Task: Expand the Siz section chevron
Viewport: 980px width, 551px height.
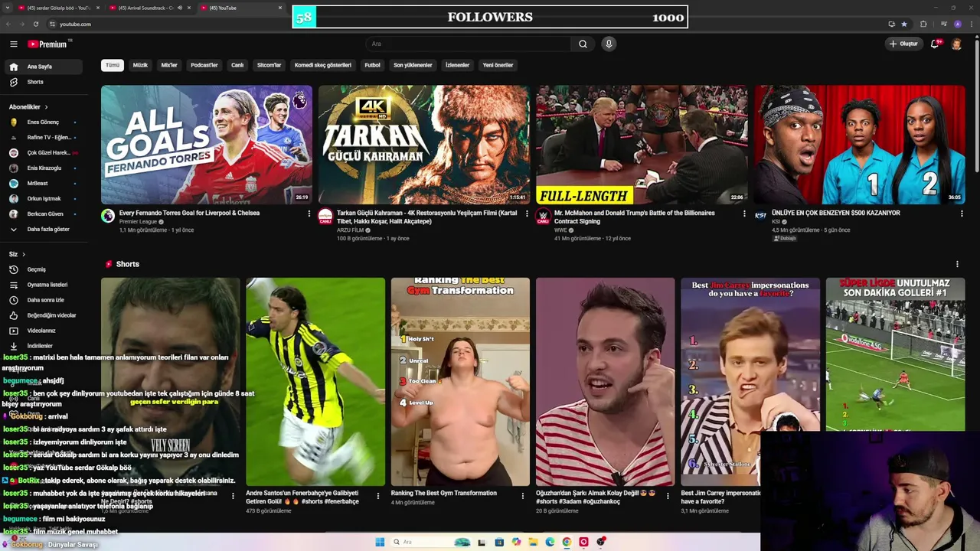Action: tap(24, 254)
